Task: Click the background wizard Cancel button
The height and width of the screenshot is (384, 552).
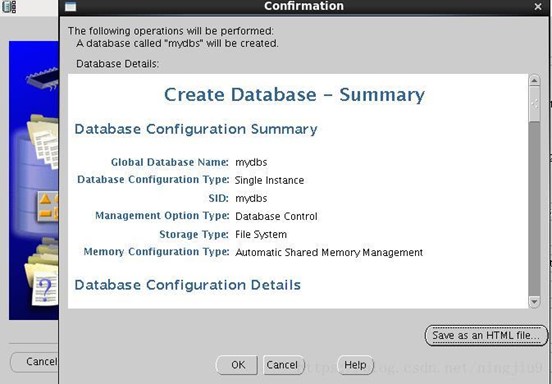Action: tap(35, 361)
